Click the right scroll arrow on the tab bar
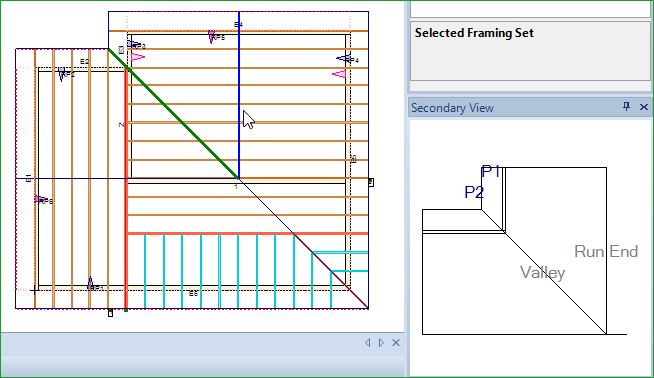The height and width of the screenshot is (378, 654). coord(381,343)
